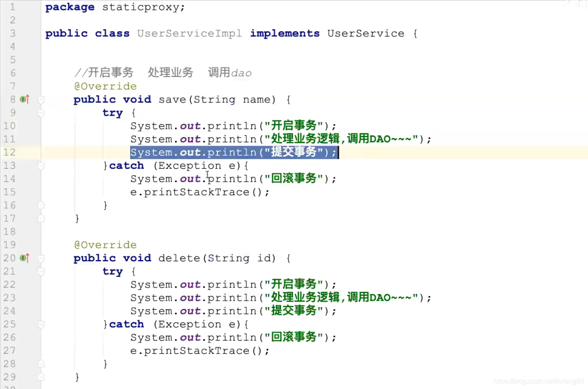Image resolution: width=588 pixels, height=389 pixels.
Task: Collapse the catch block fold marker on line 25
Action: point(41,324)
